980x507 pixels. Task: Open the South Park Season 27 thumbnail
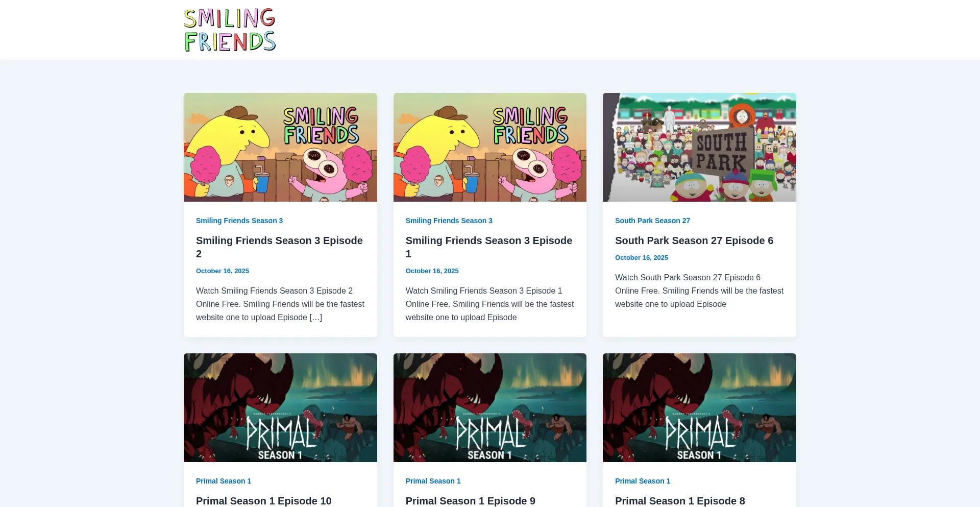699,147
